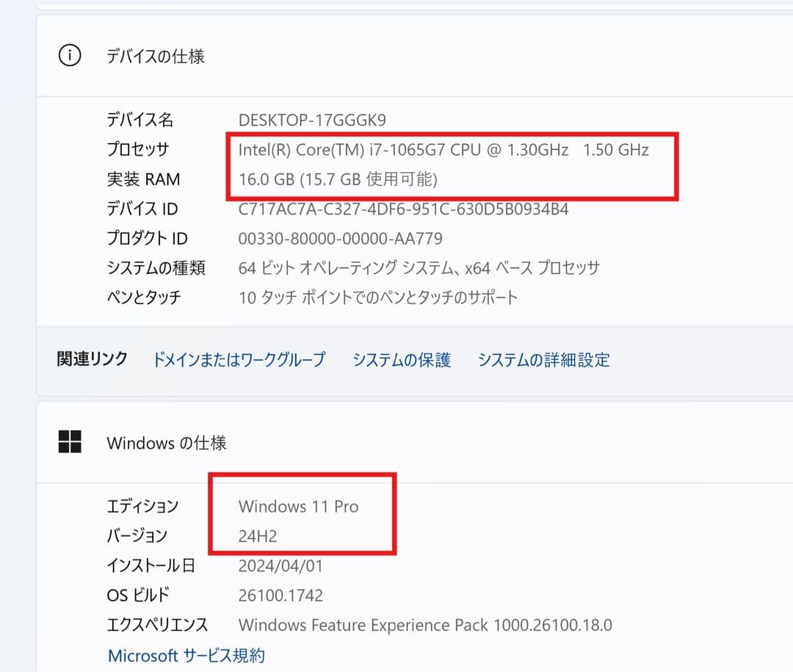Open システムの詳細設定
Image resolution: width=793 pixels, height=672 pixels.
pyautogui.click(x=543, y=360)
